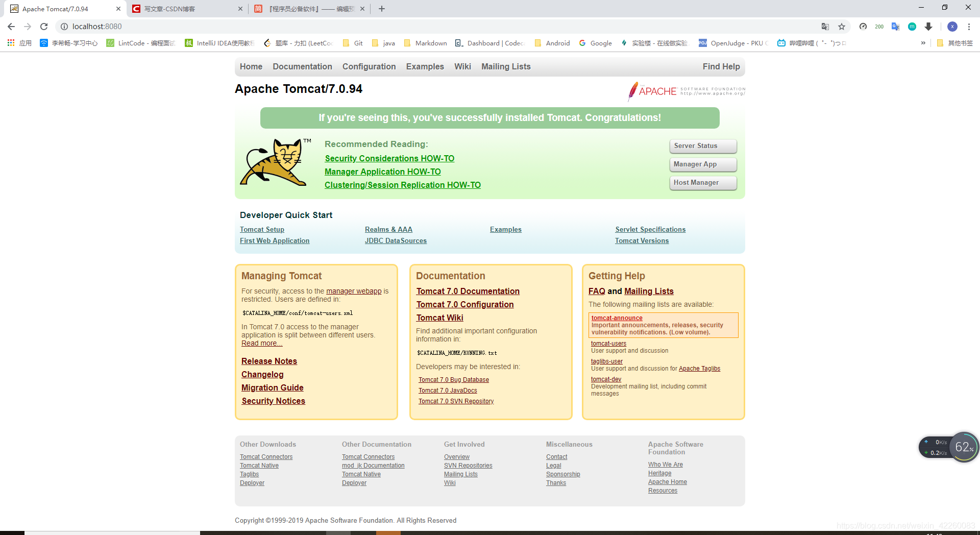Open the manager webapp link
Screen dimensions: 980x535
click(x=354, y=291)
